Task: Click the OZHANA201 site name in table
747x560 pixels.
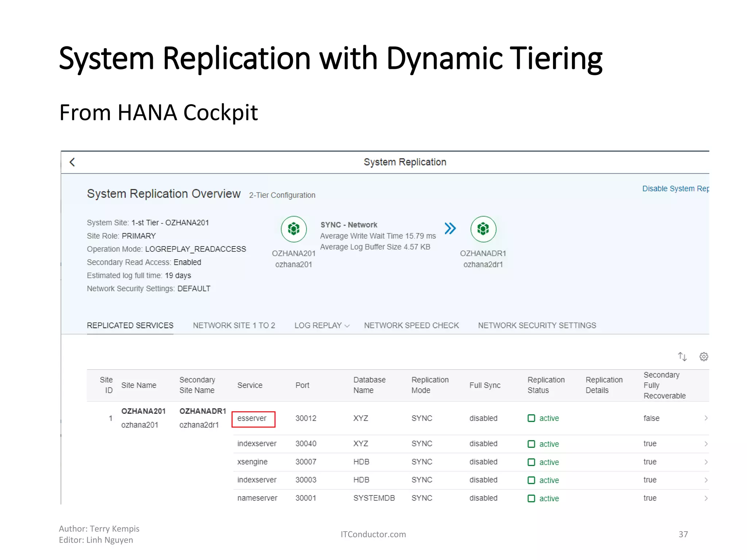Action: click(x=143, y=411)
